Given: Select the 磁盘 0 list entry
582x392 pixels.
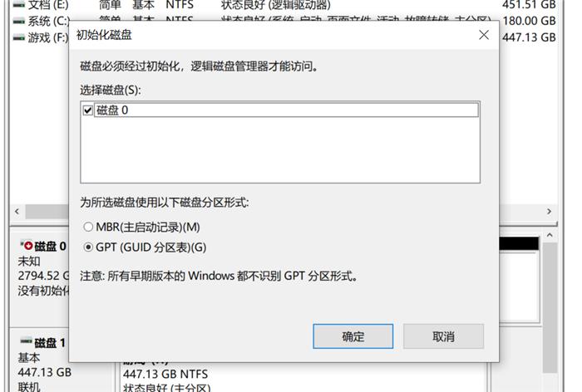Looking at the screenshot, I should coord(286,110).
